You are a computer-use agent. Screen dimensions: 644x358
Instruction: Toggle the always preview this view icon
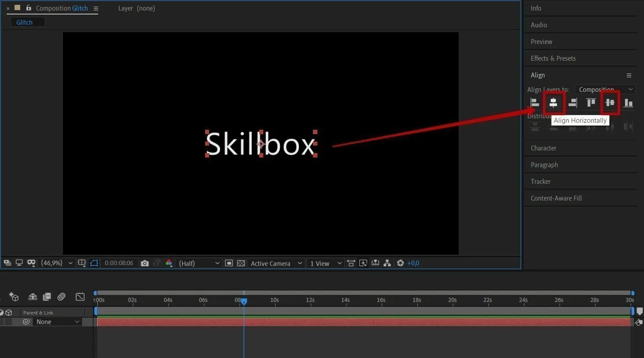tap(7, 263)
